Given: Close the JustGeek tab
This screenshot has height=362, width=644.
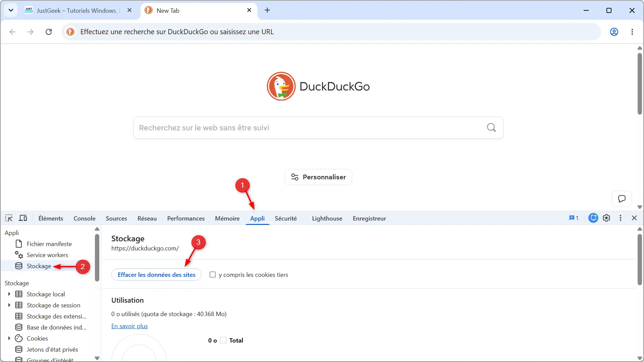Looking at the screenshot, I should pos(129,10).
